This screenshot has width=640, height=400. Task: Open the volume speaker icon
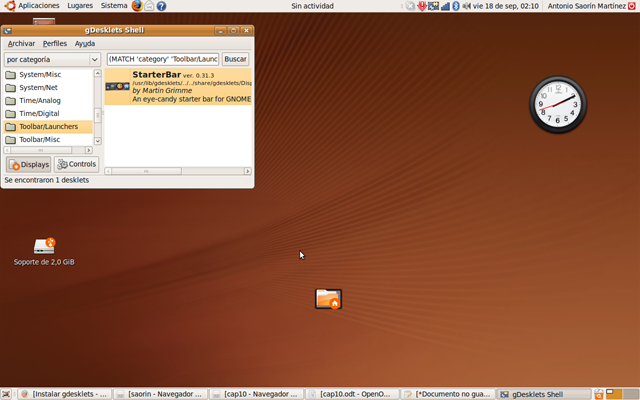tap(466, 6)
